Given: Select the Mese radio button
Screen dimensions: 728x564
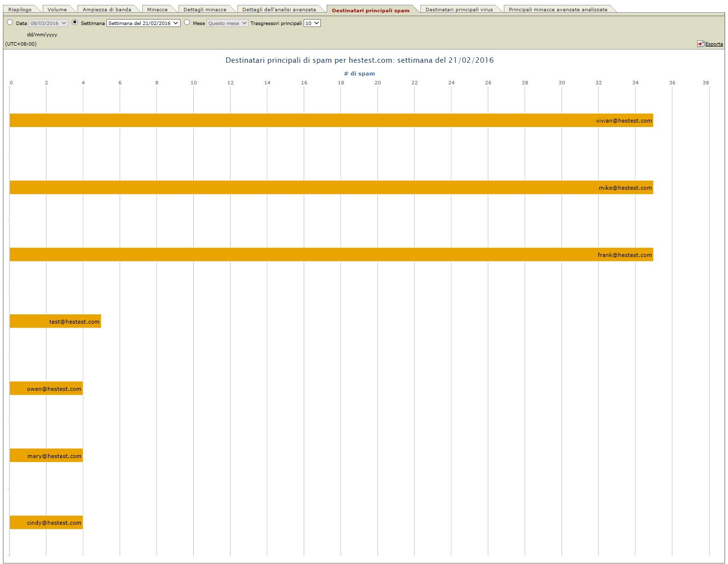Looking at the screenshot, I should tap(187, 23).
